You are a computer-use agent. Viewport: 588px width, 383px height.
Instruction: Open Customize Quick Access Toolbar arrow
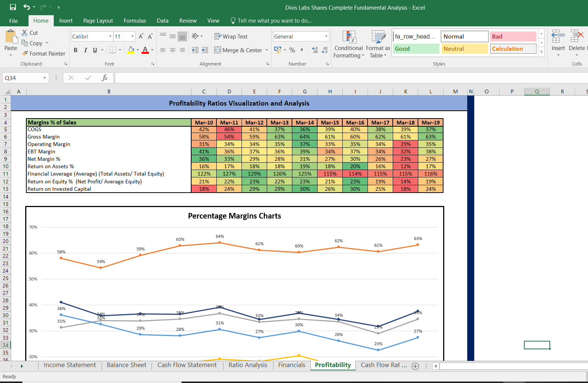click(59, 7)
